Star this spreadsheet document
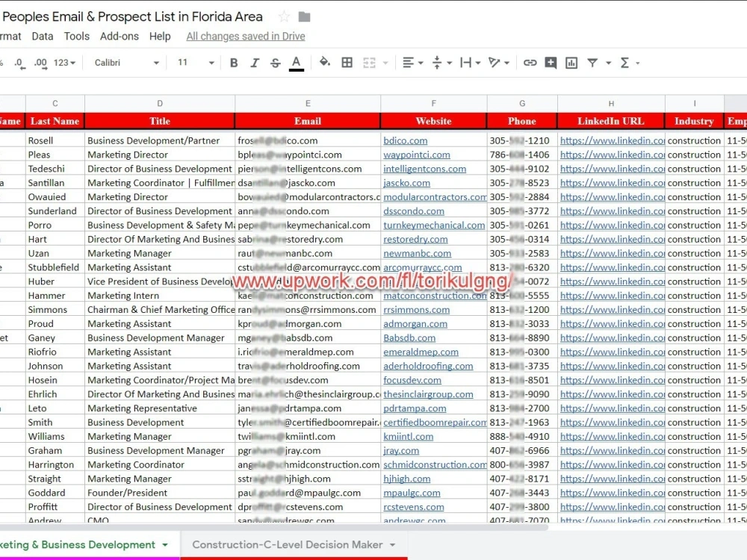The height and width of the screenshot is (560, 747). [x=284, y=16]
